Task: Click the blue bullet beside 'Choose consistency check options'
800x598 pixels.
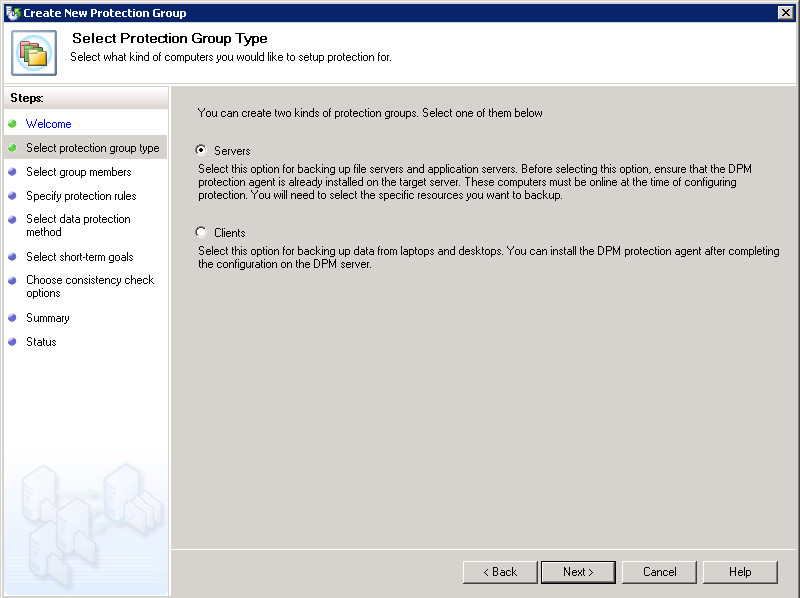Action: pos(12,280)
